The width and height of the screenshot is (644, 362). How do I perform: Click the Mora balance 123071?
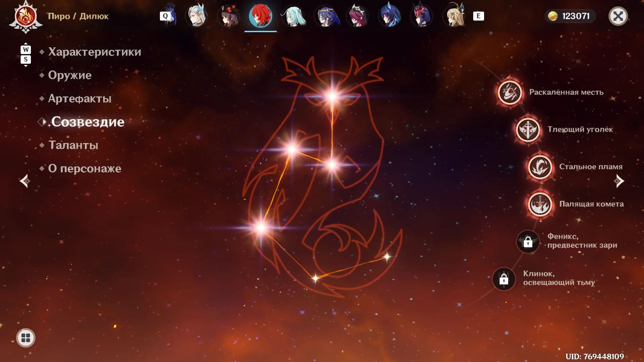[576, 16]
